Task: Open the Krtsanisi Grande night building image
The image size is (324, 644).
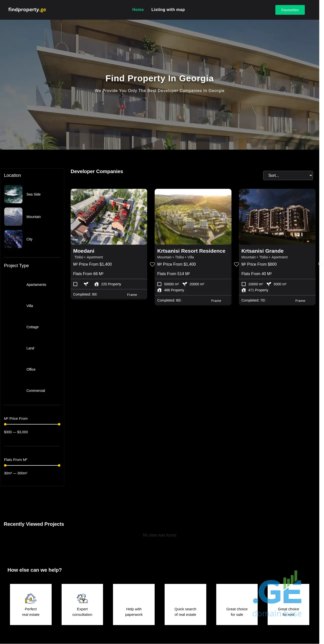Action: (277, 217)
